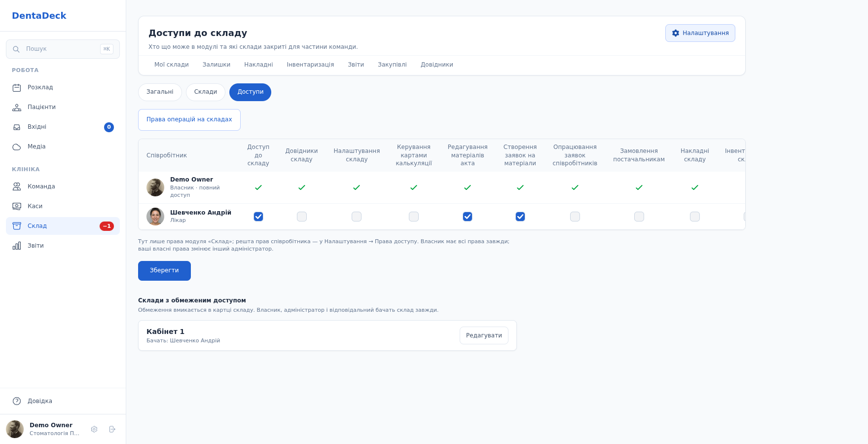Click the search magnifier icon

click(16, 49)
